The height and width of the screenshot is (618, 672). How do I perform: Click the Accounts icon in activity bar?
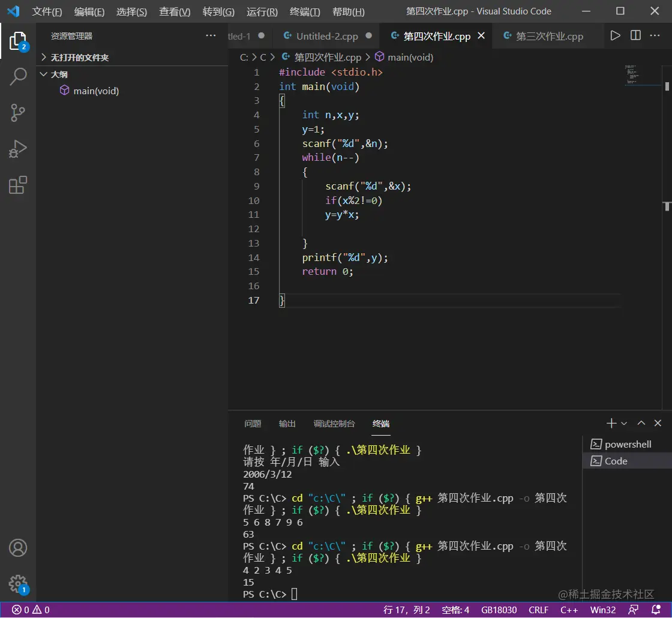18,548
